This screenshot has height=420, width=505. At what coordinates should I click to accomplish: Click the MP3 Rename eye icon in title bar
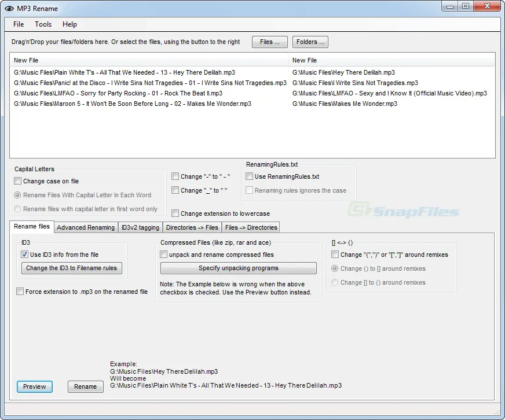tap(9, 9)
